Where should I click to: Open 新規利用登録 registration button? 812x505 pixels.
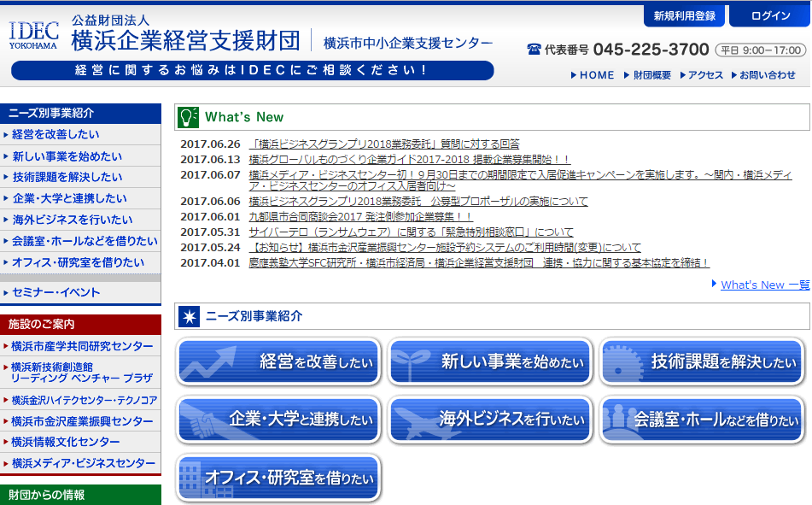(x=684, y=15)
